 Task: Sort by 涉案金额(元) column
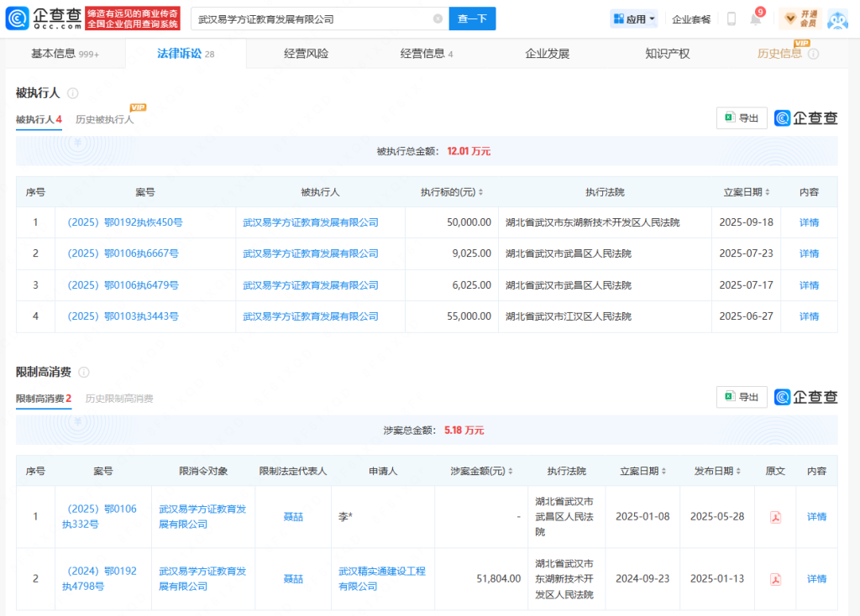(x=481, y=471)
